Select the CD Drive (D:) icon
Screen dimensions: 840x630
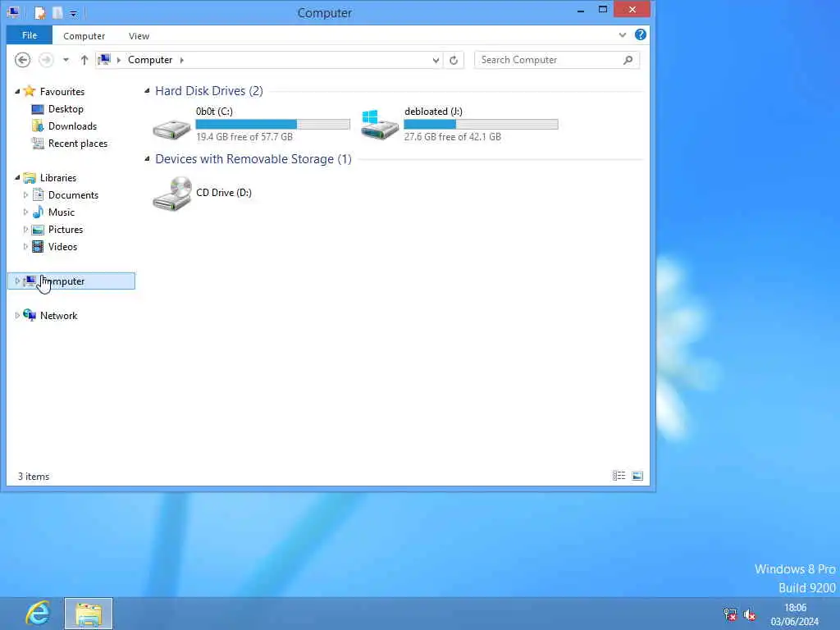[172, 194]
